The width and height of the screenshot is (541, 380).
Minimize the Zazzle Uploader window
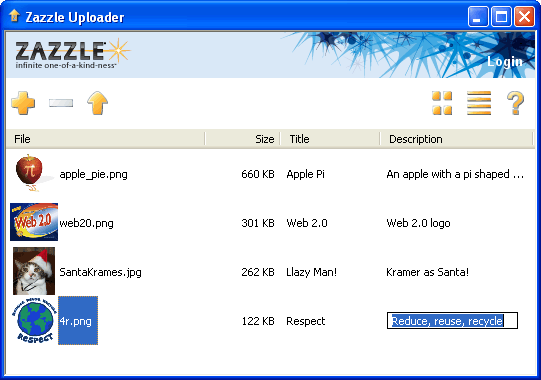[478, 16]
